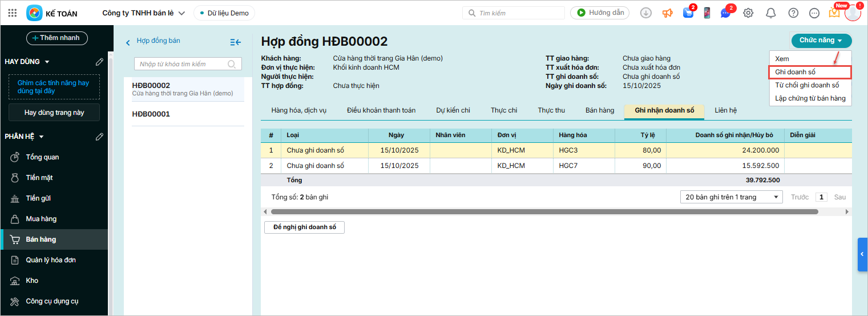Collapse the contract list panel icon
This screenshot has height=316, width=868.
(x=235, y=42)
